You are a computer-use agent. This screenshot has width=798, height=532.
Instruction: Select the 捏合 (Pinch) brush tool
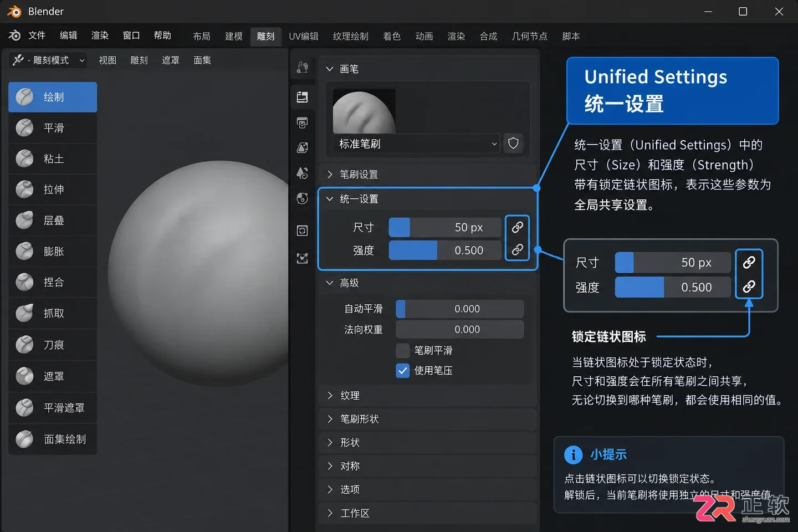(53, 283)
